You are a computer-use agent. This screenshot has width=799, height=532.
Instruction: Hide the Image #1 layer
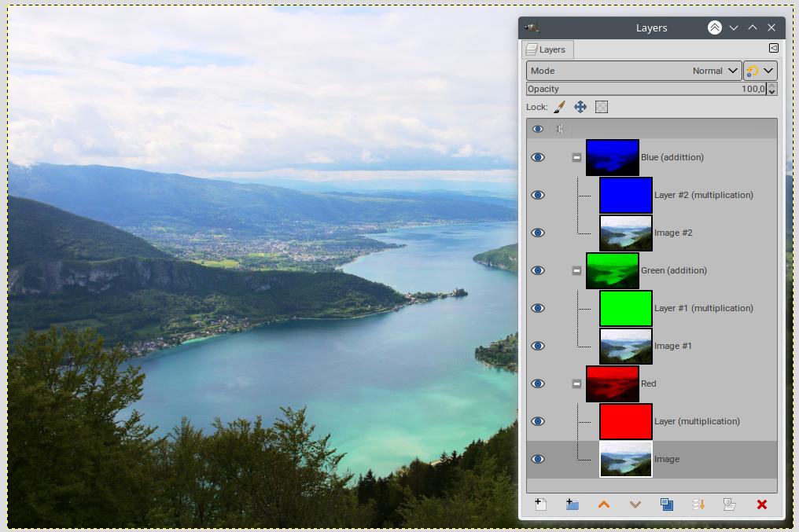(538, 346)
